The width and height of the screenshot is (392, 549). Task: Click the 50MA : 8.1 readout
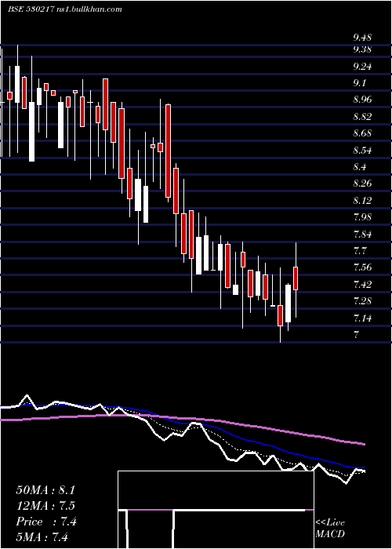tap(45, 490)
